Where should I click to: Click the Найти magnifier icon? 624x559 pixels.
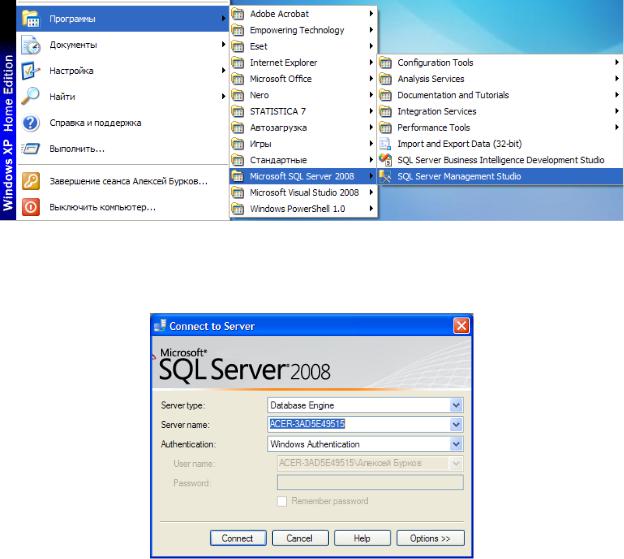point(31,96)
